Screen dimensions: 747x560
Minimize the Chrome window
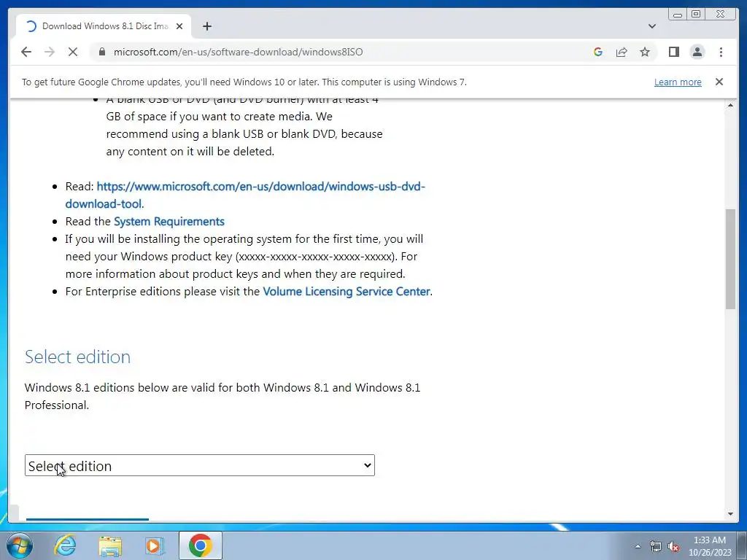tap(678, 15)
